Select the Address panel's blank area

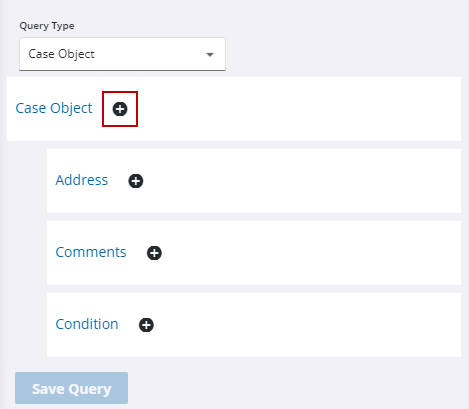(300, 181)
